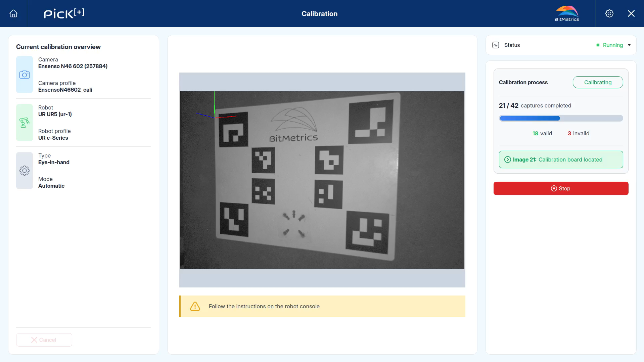Expand the Running status dropdown arrow

coord(629,45)
